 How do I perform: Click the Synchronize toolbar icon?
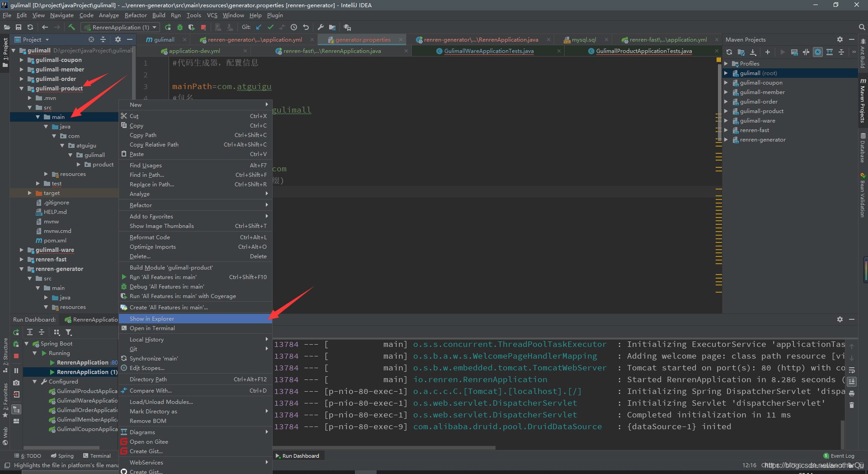pos(30,27)
